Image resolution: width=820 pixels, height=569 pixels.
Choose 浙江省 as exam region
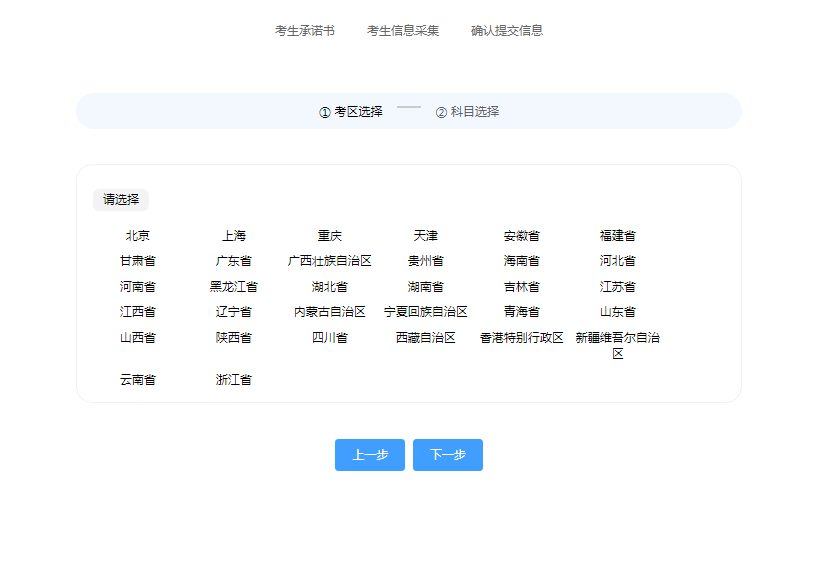234,380
